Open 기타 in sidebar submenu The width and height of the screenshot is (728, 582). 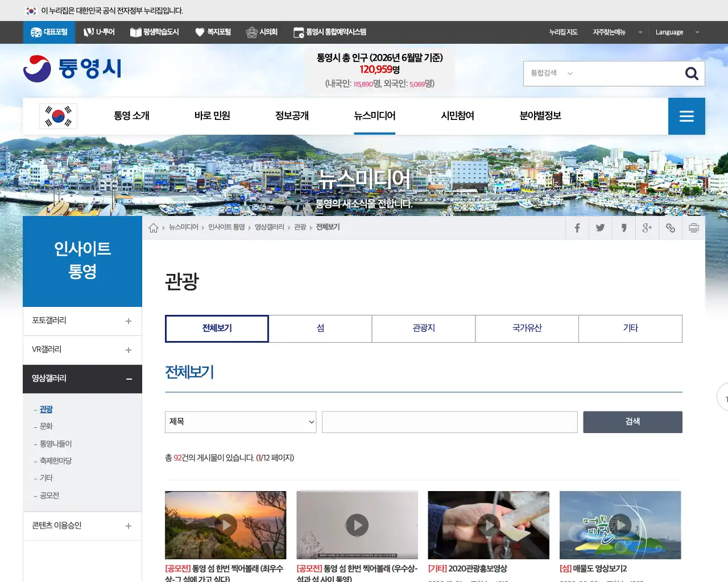(x=46, y=478)
